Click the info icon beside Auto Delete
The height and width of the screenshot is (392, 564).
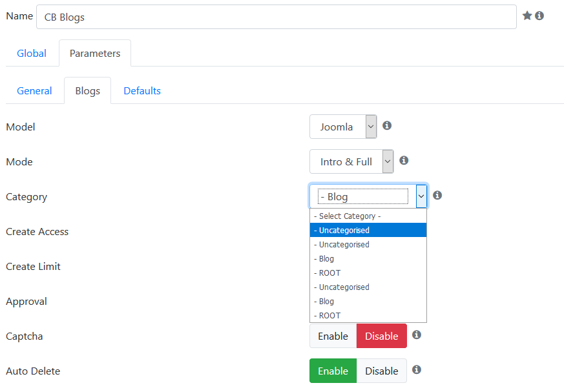point(417,369)
